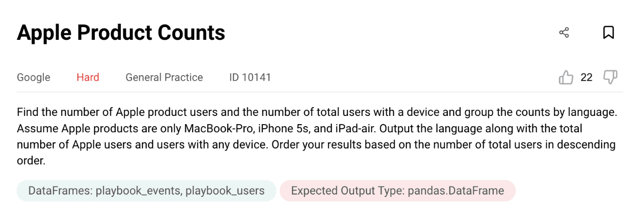Click the Google company label
This screenshot has width=644, height=217.
tap(34, 78)
